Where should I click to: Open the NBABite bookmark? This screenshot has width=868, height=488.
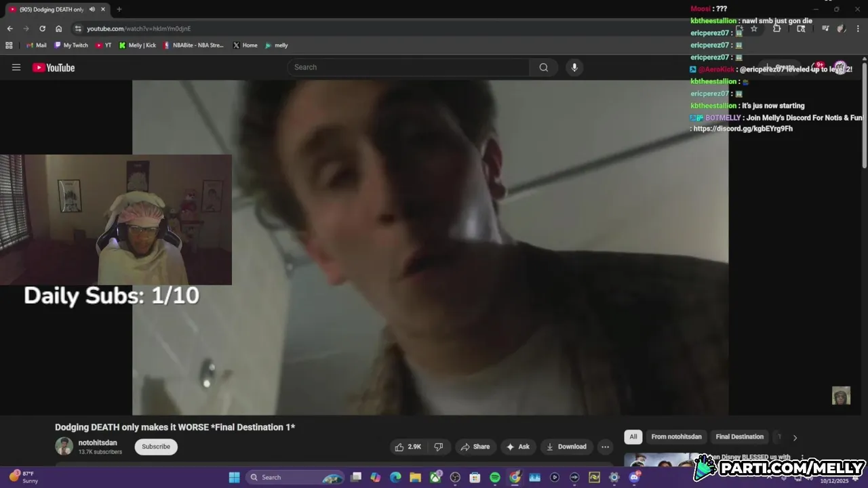coord(193,45)
